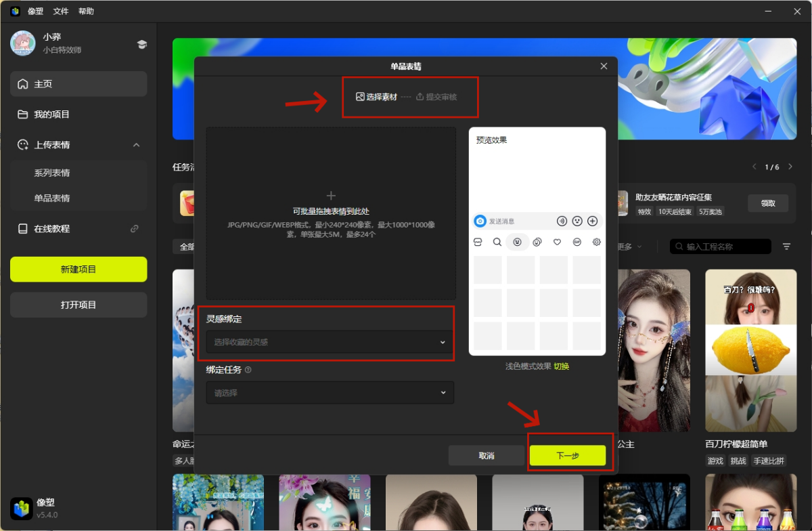Click the sticker upload drop area

331,213
